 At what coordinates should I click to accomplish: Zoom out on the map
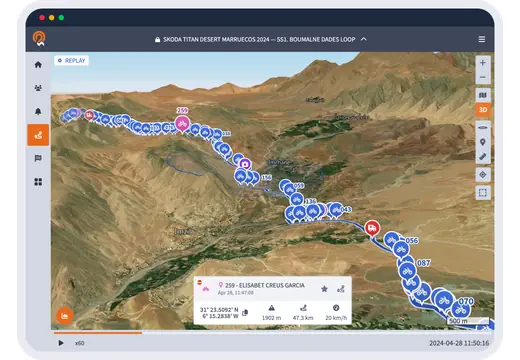482,77
